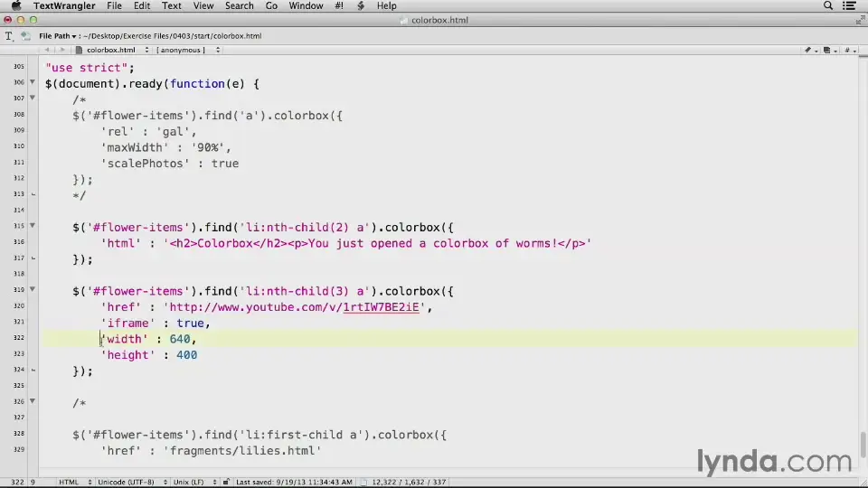
Task: Click the document statistics icon in status bar
Action: point(363,482)
